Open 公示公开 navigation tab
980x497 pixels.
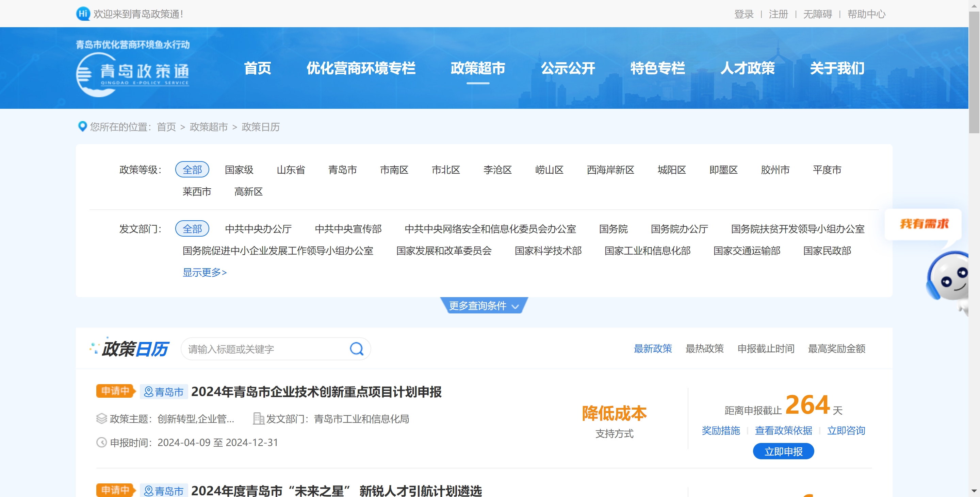pos(568,68)
